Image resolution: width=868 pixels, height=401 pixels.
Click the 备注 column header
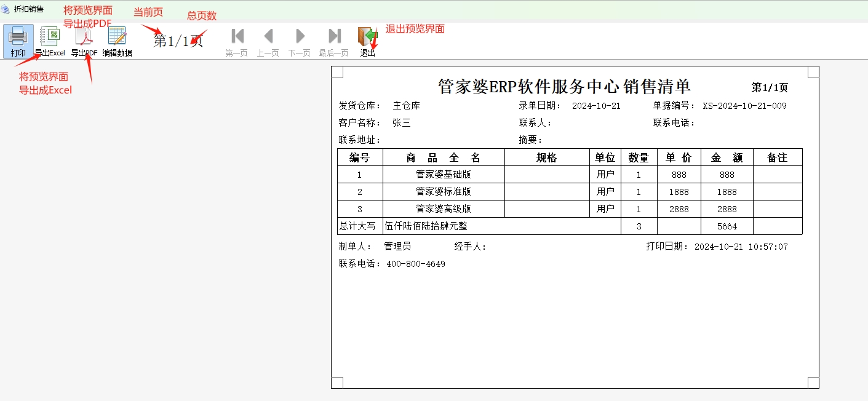click(x=778, y=157)
